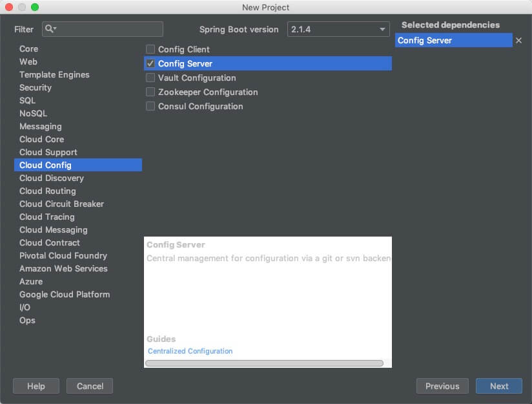The height and width of the screenshot is (404, 532).
Task: Enable Zookeeper Configuration dependency
Action: click(x=150, y=92)
